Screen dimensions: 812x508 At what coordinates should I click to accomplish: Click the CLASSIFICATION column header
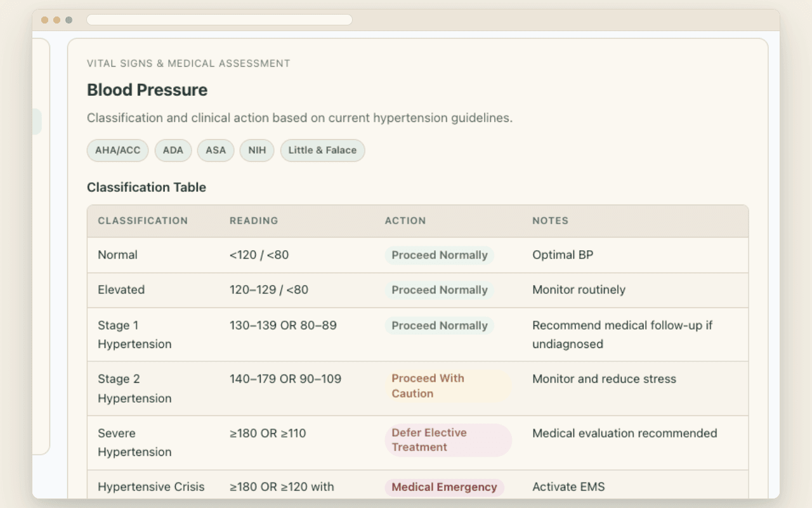[143, 221]
